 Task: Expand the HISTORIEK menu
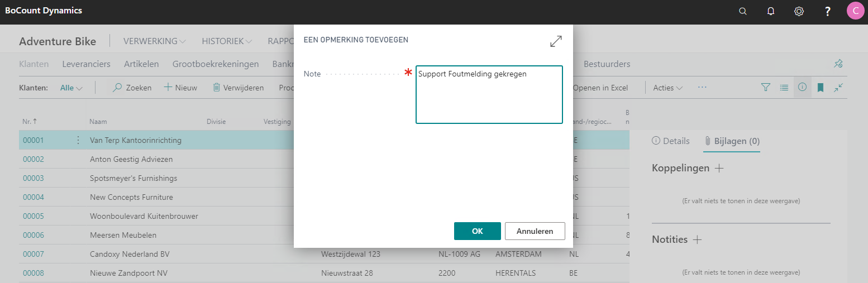tap(227, 41)
